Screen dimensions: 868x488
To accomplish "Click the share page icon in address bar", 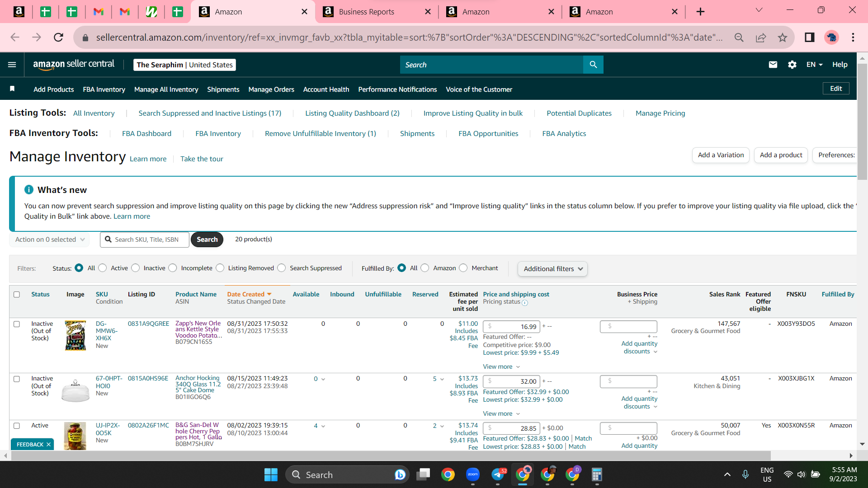I will [761, 38].
